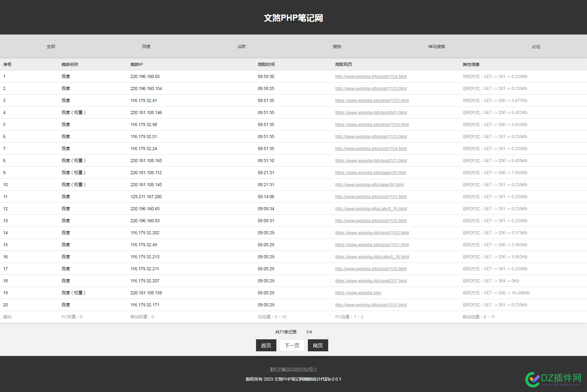This screenshot has height=392, width=587.
Task: Select the 谷歌 tab
Action: [x=242, y=47]
